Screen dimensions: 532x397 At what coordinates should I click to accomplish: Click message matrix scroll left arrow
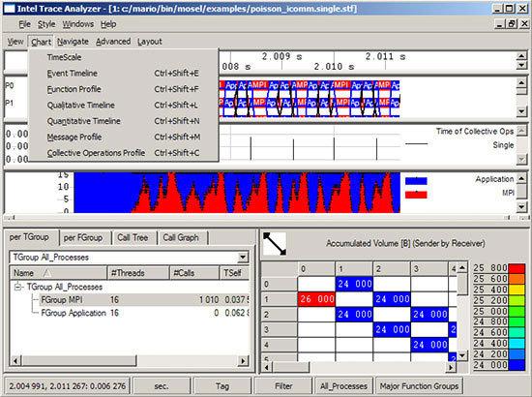click(267, 367)
